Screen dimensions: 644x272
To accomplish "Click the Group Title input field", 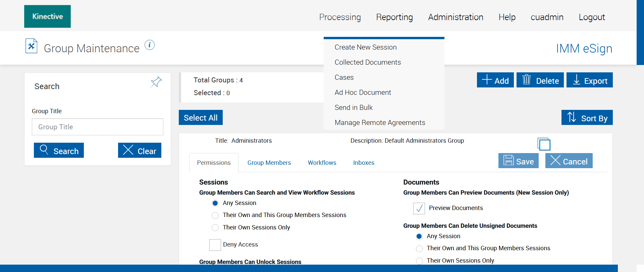I will tap(98, 127).
